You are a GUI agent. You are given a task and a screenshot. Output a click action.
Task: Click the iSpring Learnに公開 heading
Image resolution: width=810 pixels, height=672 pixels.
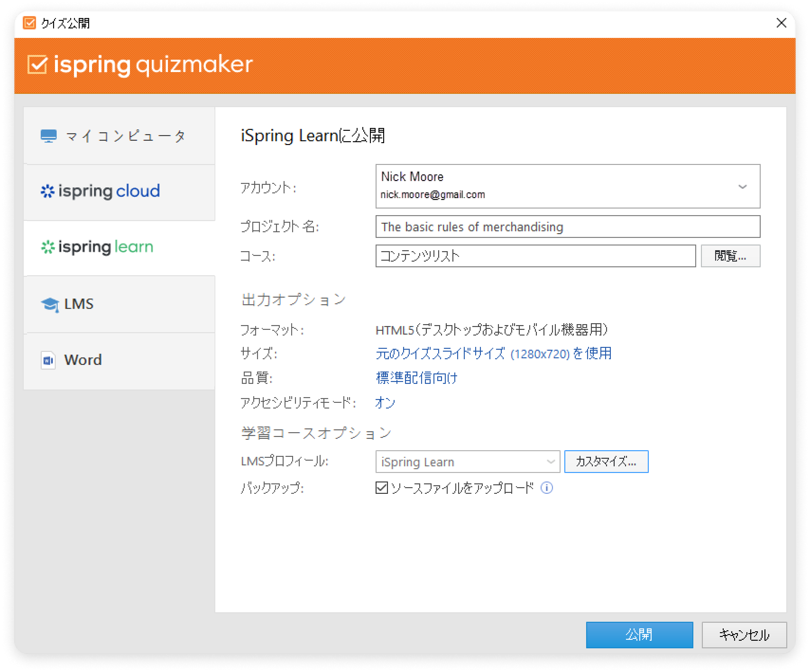(313, 136)
